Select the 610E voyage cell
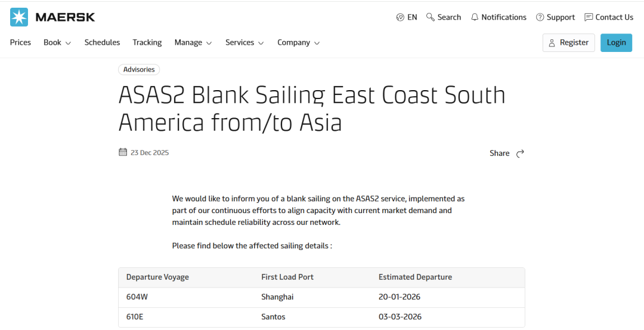Image resolution: width=644 pixels, height=330 pixels. 135,317
